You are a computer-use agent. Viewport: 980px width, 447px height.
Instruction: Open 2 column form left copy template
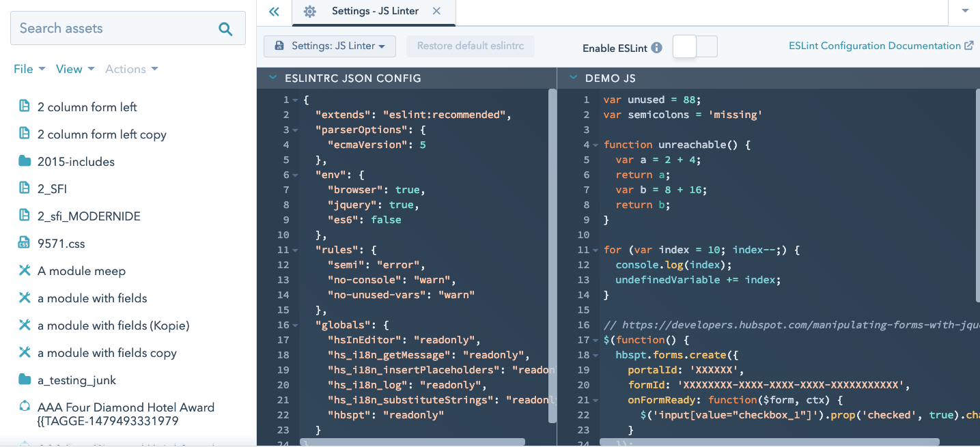click(x=102, y=134)
